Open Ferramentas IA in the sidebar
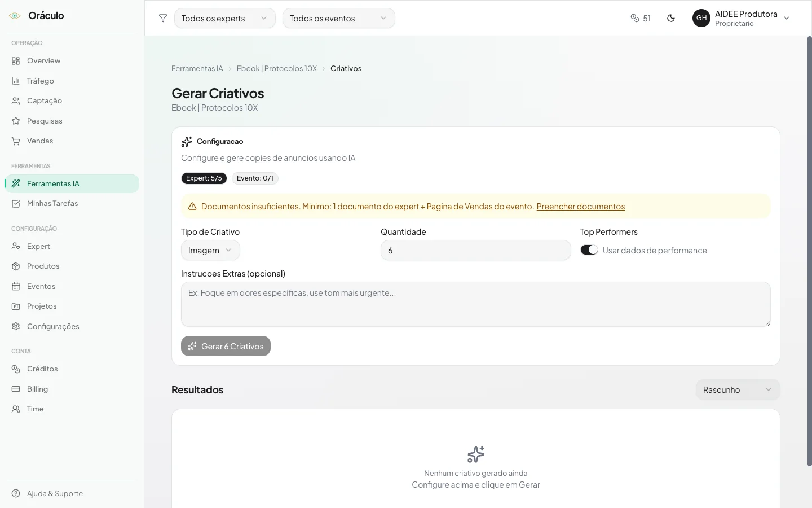This screenshot has width=812, height=508. point(72,183)
